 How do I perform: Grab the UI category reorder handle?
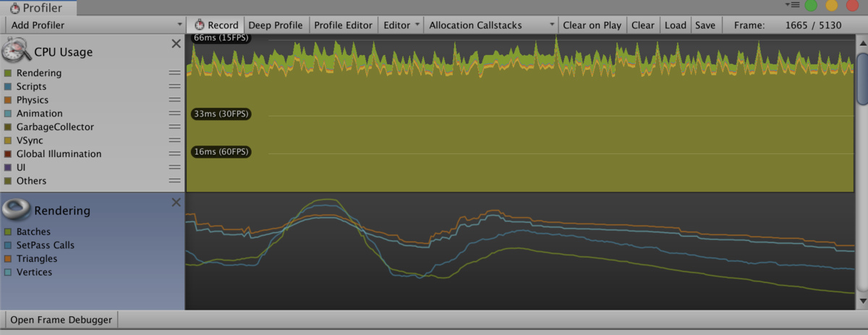click(174, 167)
